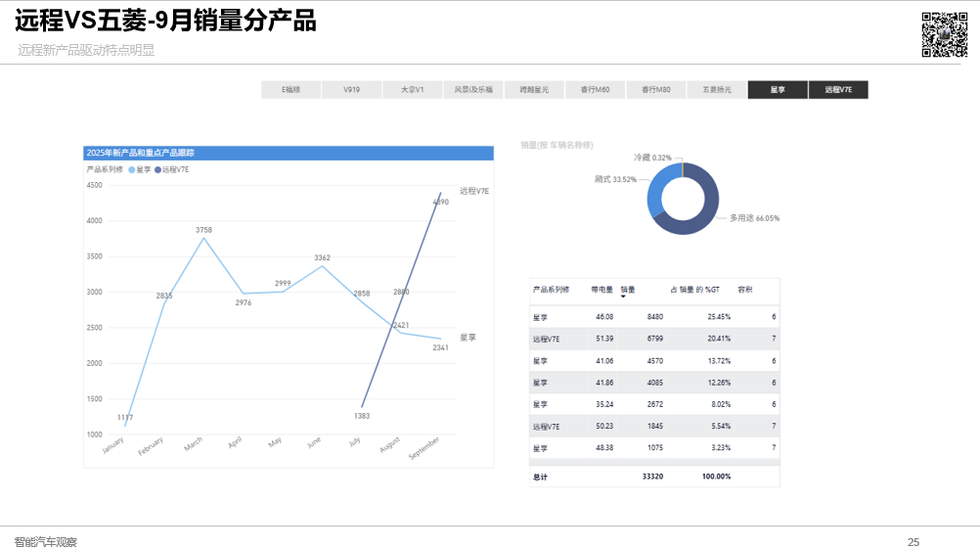Click the subtitle 远程新产品驱动特点明显
Image resolution: width=980 pixels, height=549 pixels.
[x=86, y=50]
